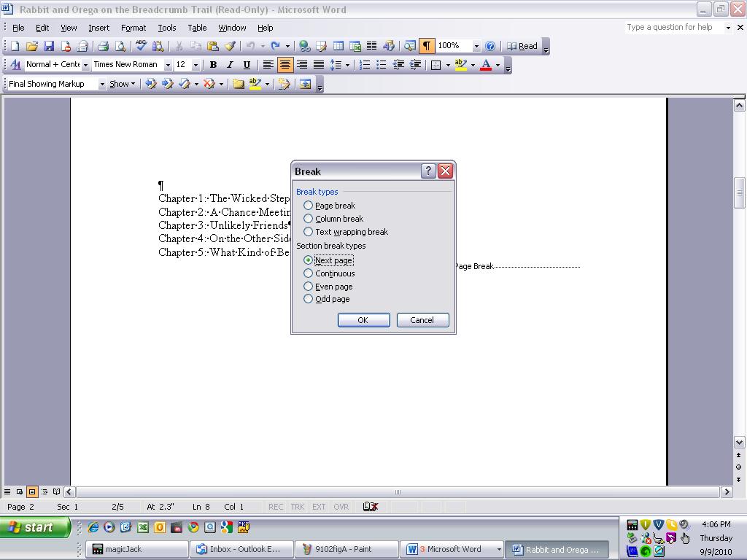Cancel the Break dialog
The height and width of the screenshot is (560, 747).
pos(422,320)
